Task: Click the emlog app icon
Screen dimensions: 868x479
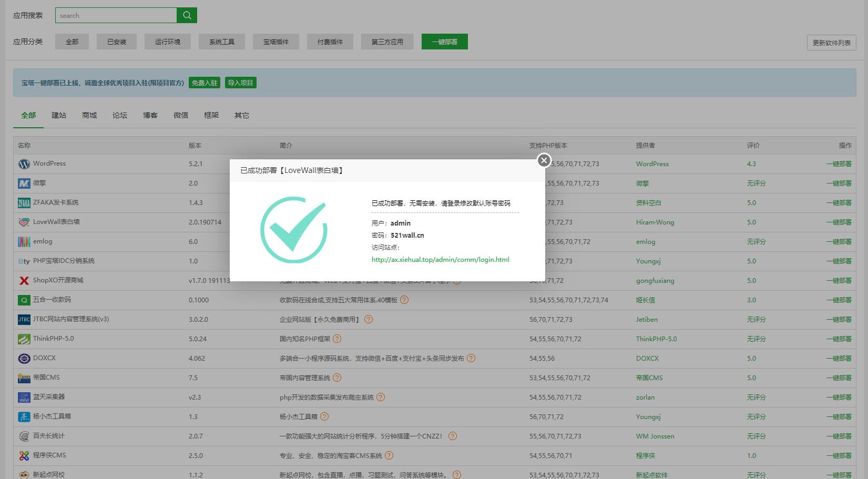Action: click(24, 242)
